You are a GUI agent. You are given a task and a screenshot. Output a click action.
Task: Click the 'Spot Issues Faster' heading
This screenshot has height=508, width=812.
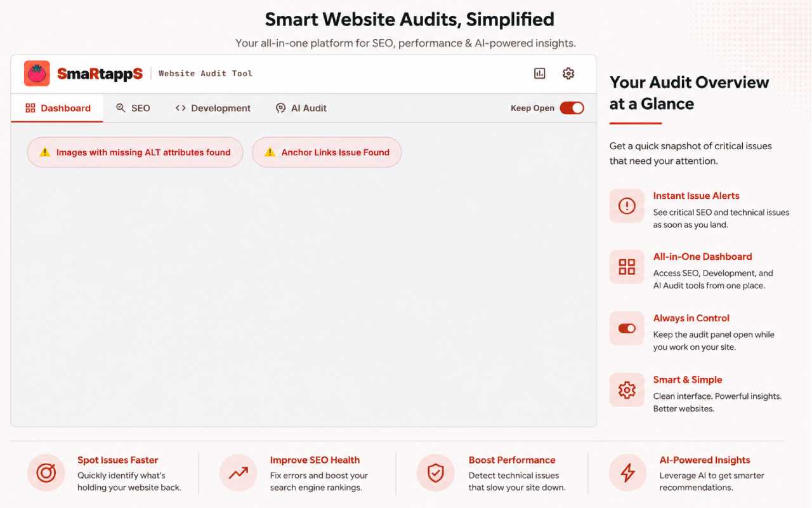coord(118,460)
